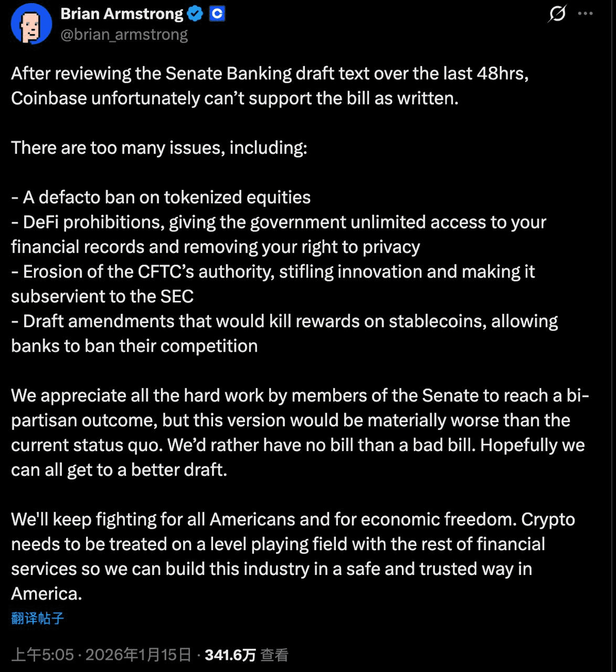Click the CFTC authority erosion bullet

(x=273, y=283)
